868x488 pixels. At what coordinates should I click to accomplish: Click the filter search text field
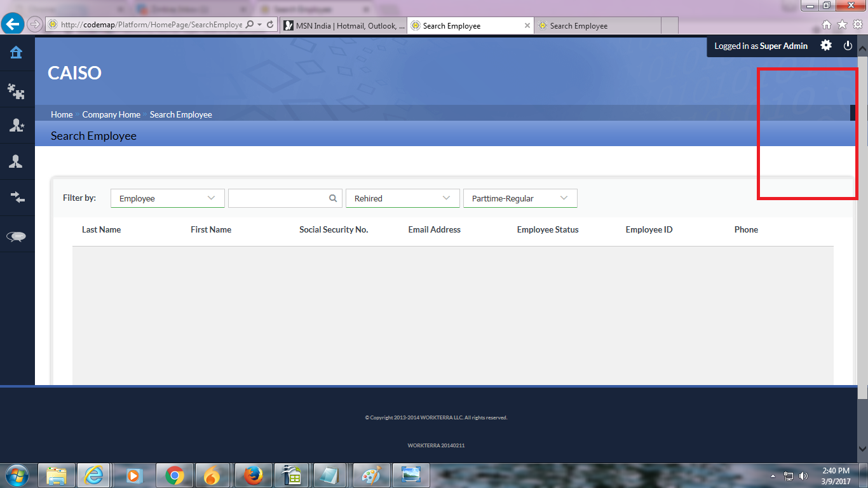pyautogui.click(x=278, y=198)
